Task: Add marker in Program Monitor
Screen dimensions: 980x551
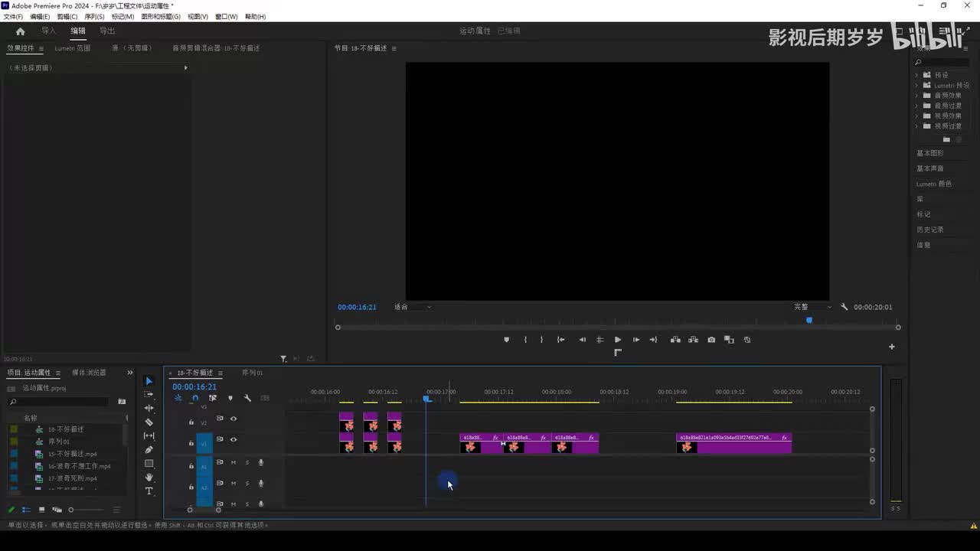Action: pos(506,340)
